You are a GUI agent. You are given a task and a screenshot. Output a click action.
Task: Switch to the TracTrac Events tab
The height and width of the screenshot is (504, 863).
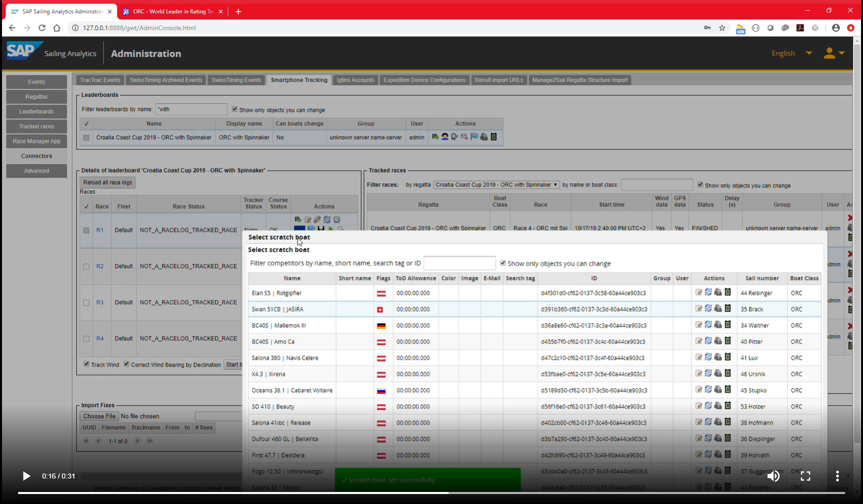coord(100,80)
